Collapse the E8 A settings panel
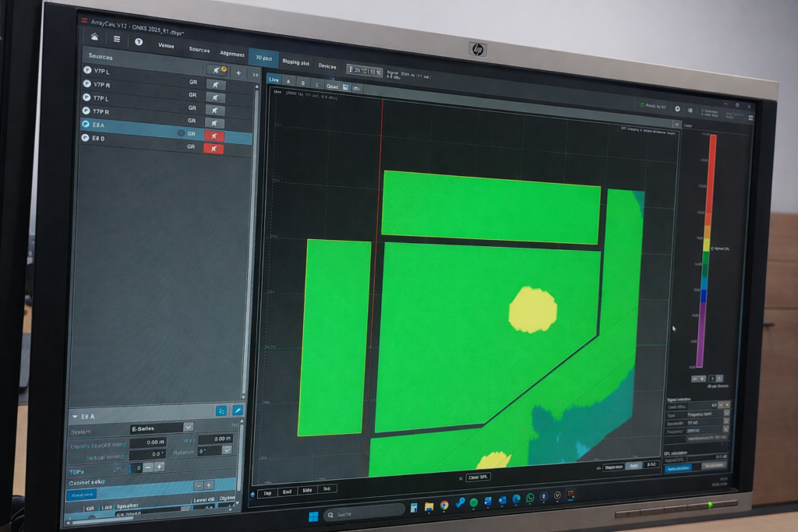798x532 pixels. coord(75,415)
